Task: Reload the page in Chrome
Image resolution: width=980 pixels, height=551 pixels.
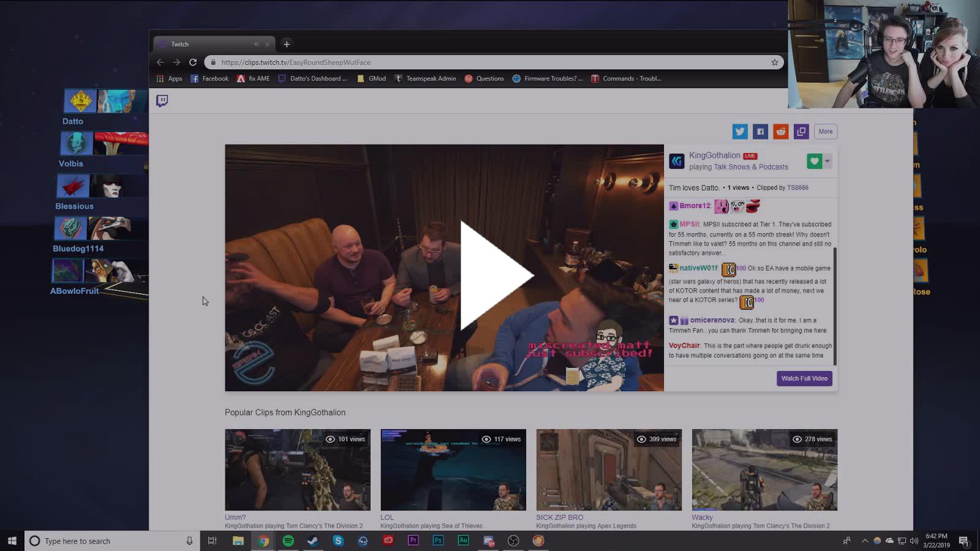Action: [x=193, y=62]
